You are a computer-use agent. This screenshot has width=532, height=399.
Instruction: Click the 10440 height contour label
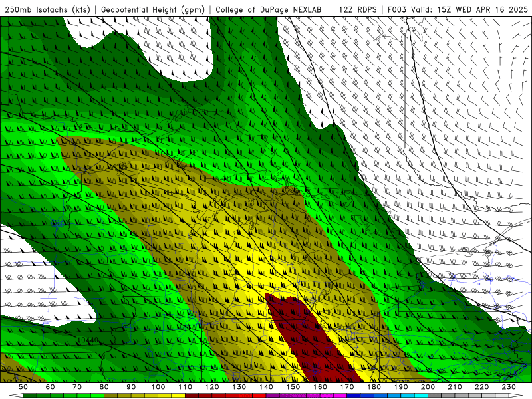click(x=88, y=340)
